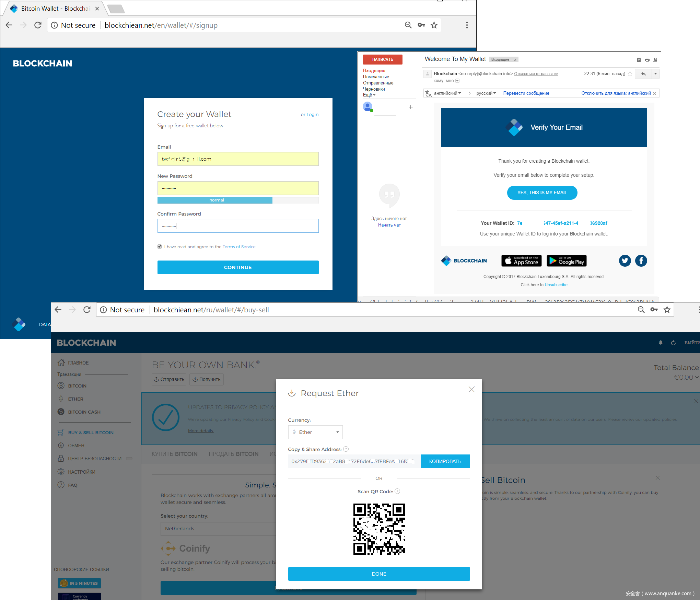Expand the Russian target language dropdown

pyautogui.click(x=486, y=93)
